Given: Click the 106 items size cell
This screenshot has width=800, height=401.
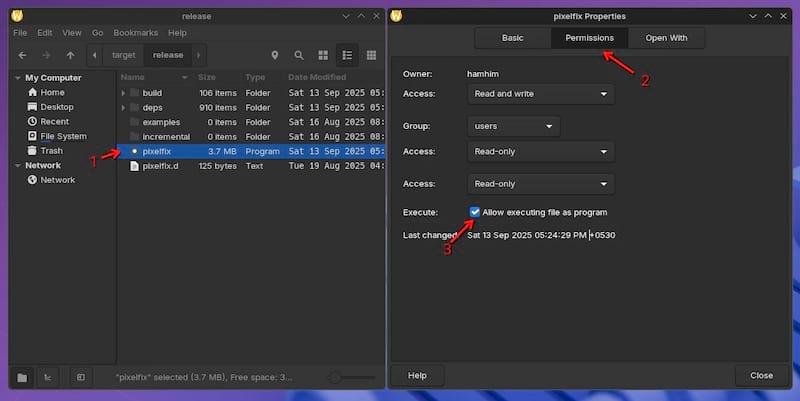Looking at the screenshot, I should 218,93.
